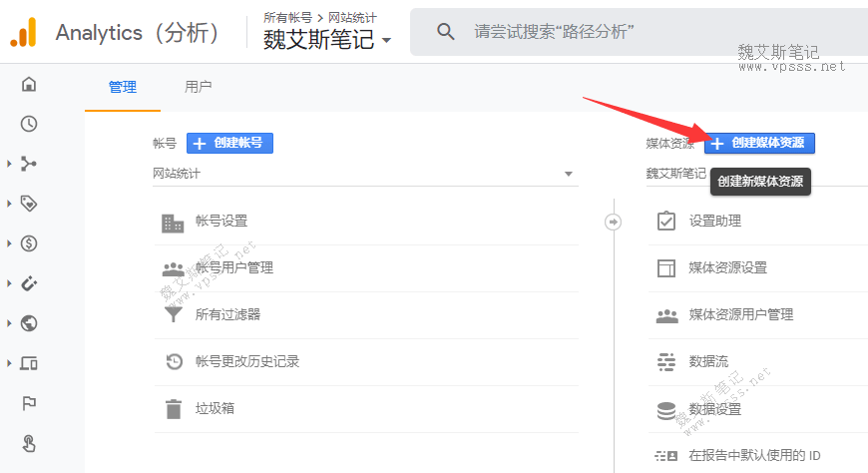Switch to the 用户 tab
This screenshot has height=473, width=868.
(x=199, y=87)
